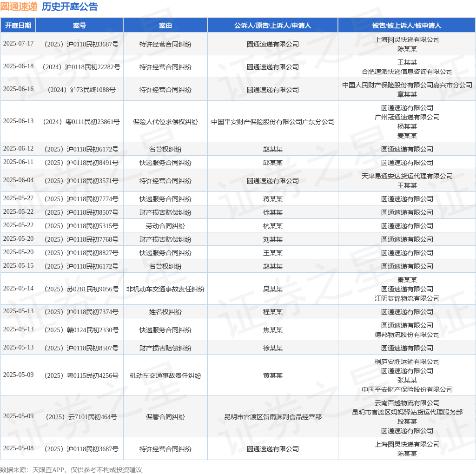Click defendant 天津易通安达货运代理有限公司
Screen dimensions: 476x474
(x=407, y=176)
